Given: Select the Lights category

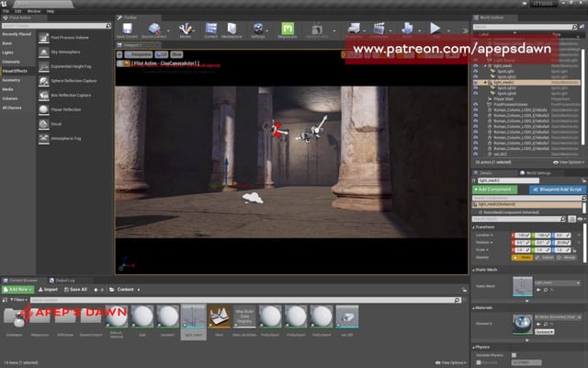Looking at the screenshot, I should click(x=8, y=52).
